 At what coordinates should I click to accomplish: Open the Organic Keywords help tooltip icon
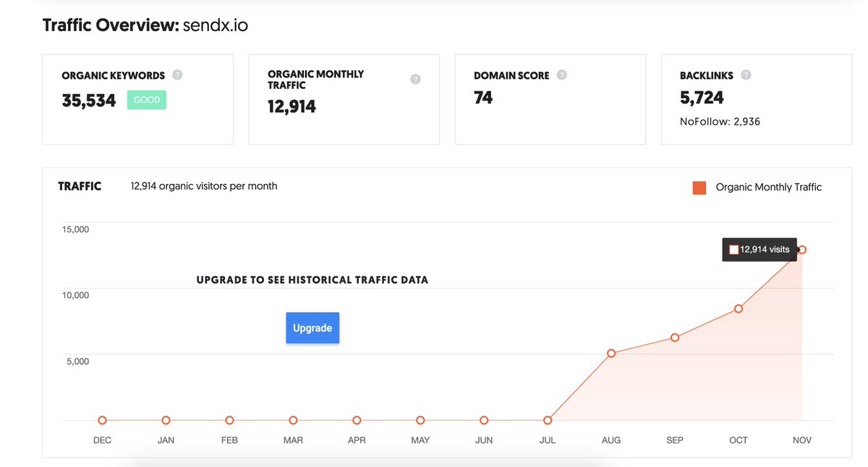pyautogui.click(x=178, y=75)
